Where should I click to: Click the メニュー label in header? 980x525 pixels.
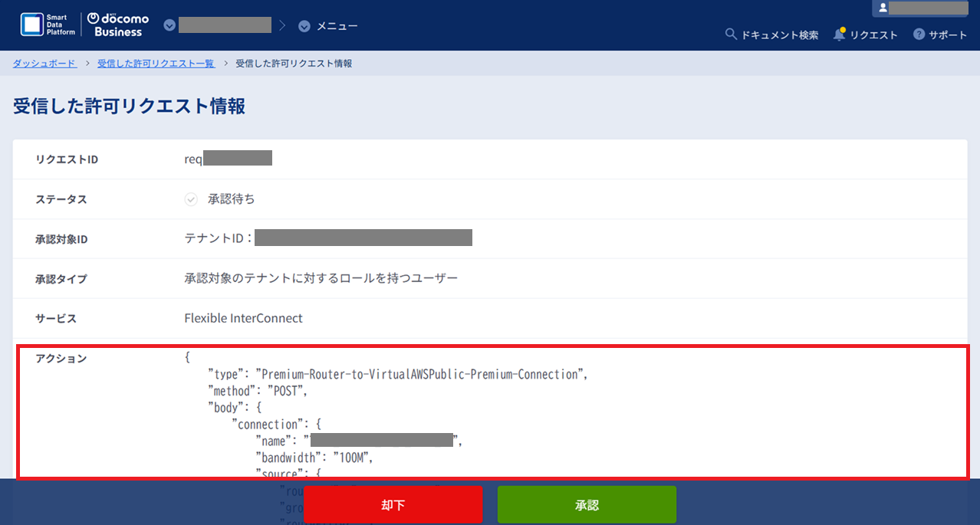pyautogui.click(x=337, y=26)
